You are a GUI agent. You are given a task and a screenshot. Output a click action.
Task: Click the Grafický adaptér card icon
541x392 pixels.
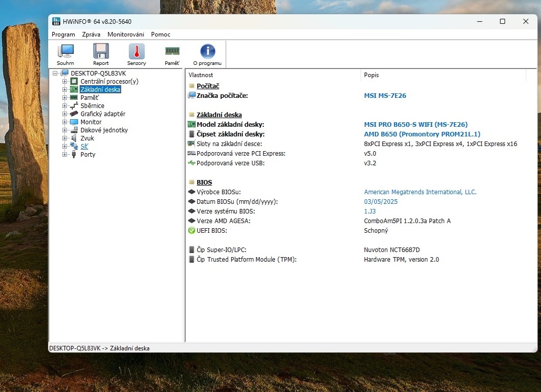(74, 114)
